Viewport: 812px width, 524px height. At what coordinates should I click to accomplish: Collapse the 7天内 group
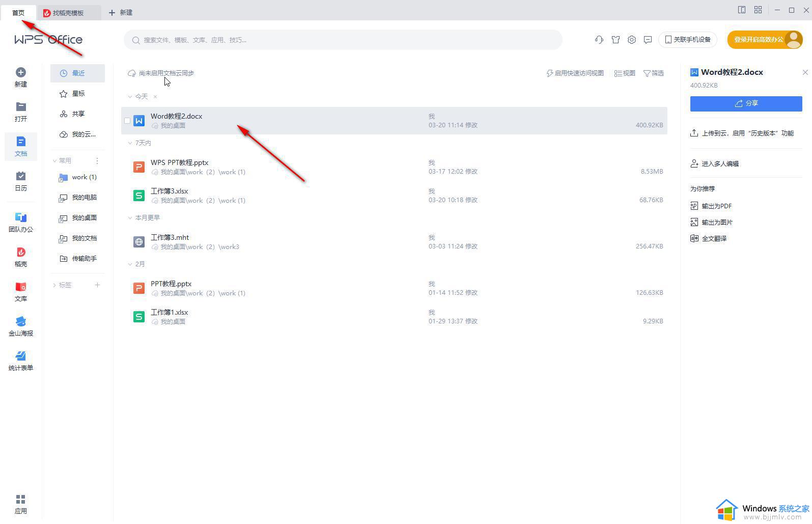pos(130,143)
